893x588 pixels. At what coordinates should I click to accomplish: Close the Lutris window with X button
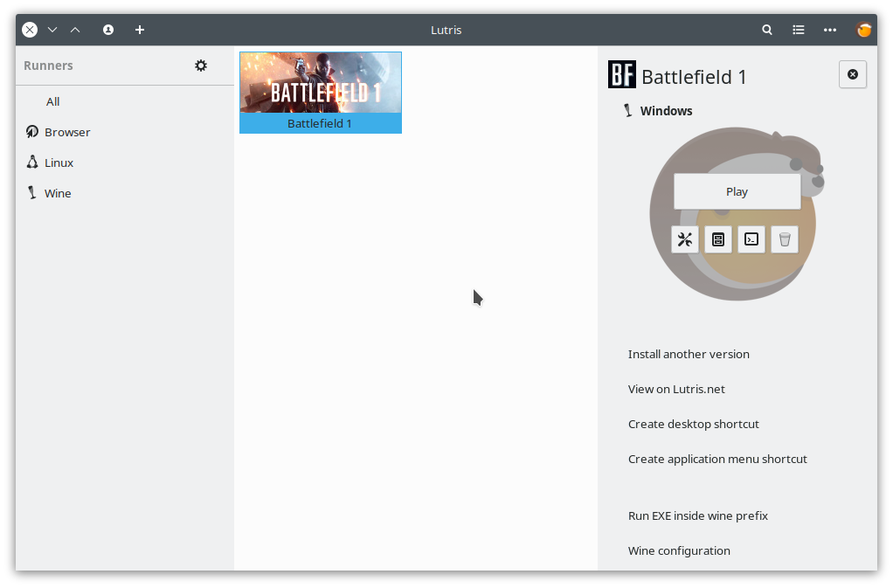[31, 30]
